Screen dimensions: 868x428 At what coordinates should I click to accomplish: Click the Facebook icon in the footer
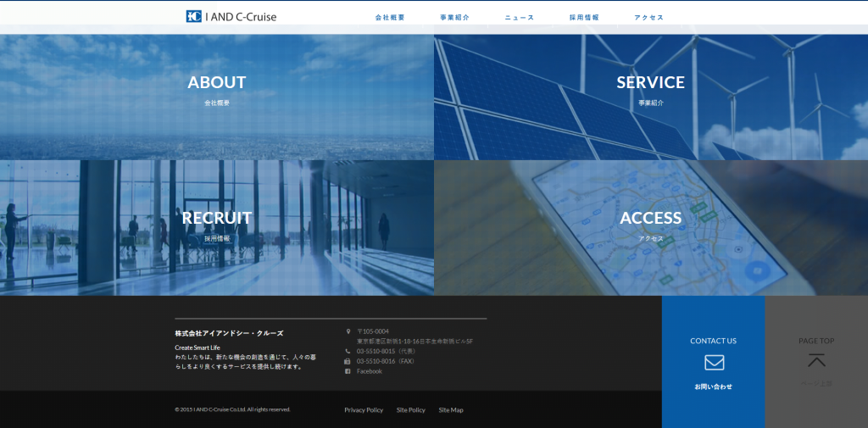point(348,371)
